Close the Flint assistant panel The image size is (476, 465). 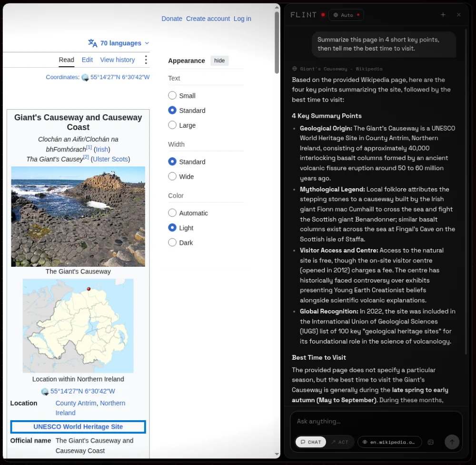pos(459,15)
